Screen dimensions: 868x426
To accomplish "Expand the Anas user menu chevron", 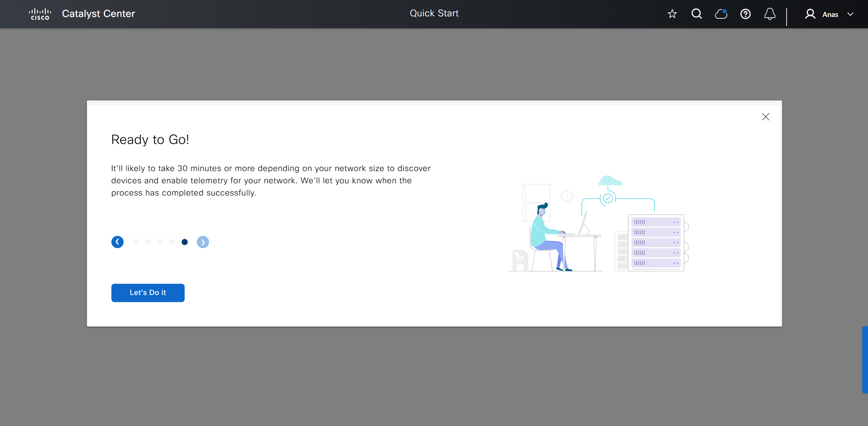I will coord(850,14).
